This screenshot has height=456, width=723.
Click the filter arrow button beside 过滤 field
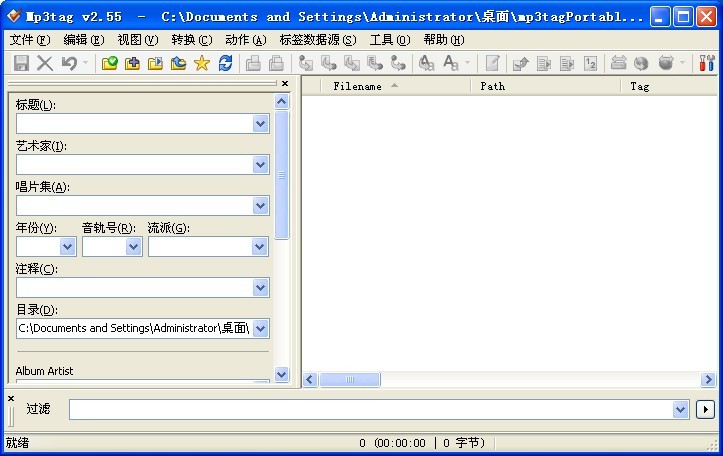click(705, 409)
